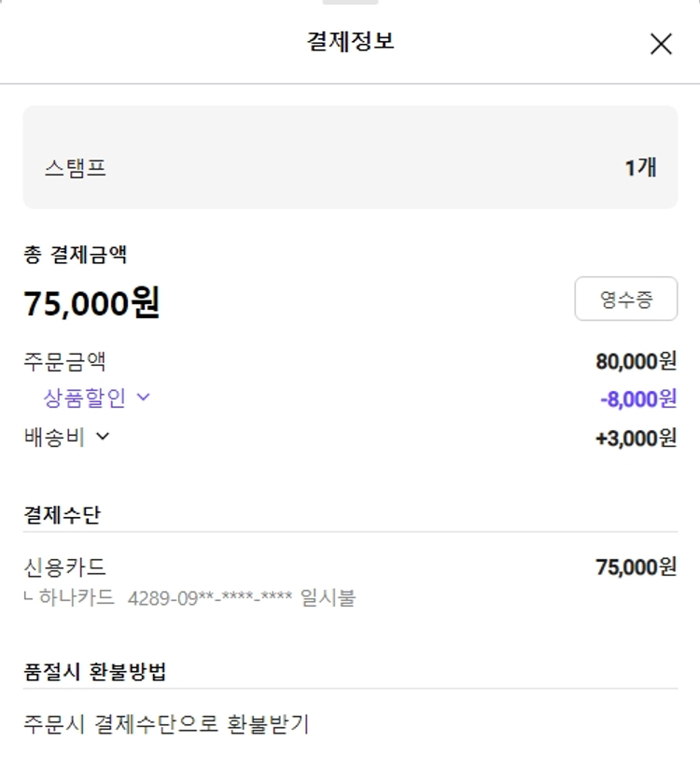Select the 하나카드 card number line

[196, 598]
